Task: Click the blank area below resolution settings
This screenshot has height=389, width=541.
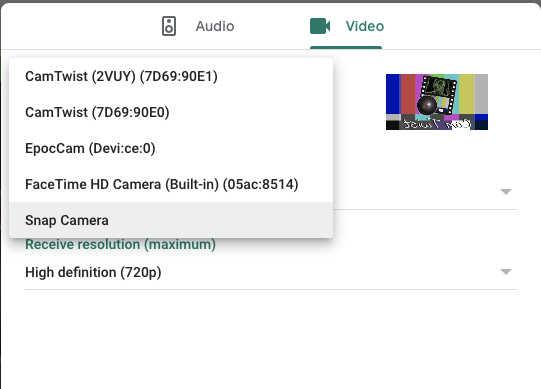Action: (x=271, y=338)
